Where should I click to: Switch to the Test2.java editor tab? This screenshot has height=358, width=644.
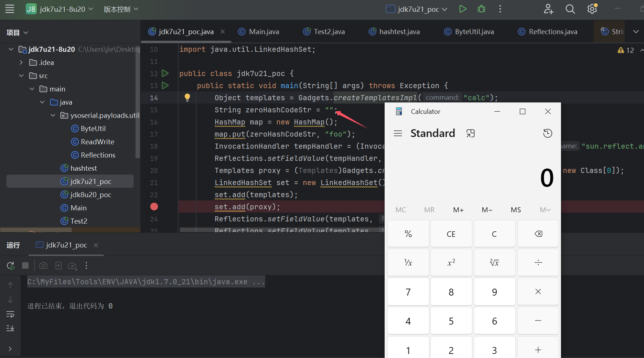pyautogui.click(x=324, y=32)
